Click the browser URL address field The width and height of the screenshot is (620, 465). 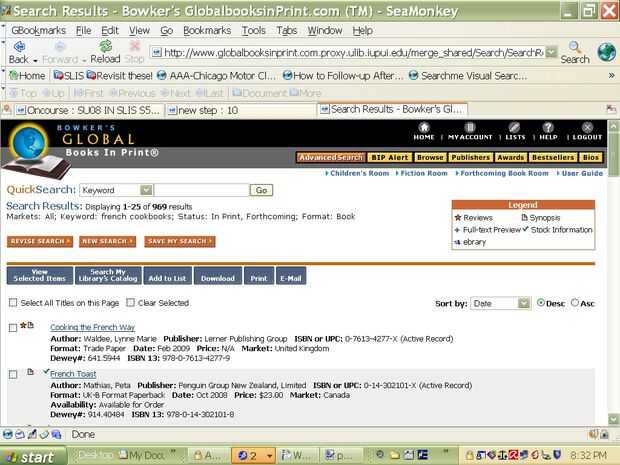tap(348, 52)
